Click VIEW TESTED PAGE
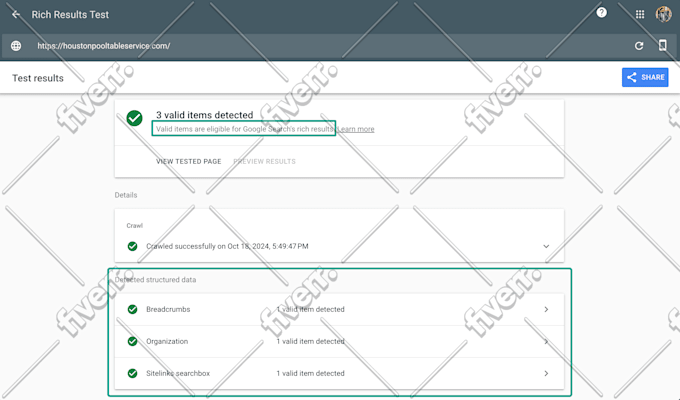Viewport: 680px width, 400px height. point(189,161)
